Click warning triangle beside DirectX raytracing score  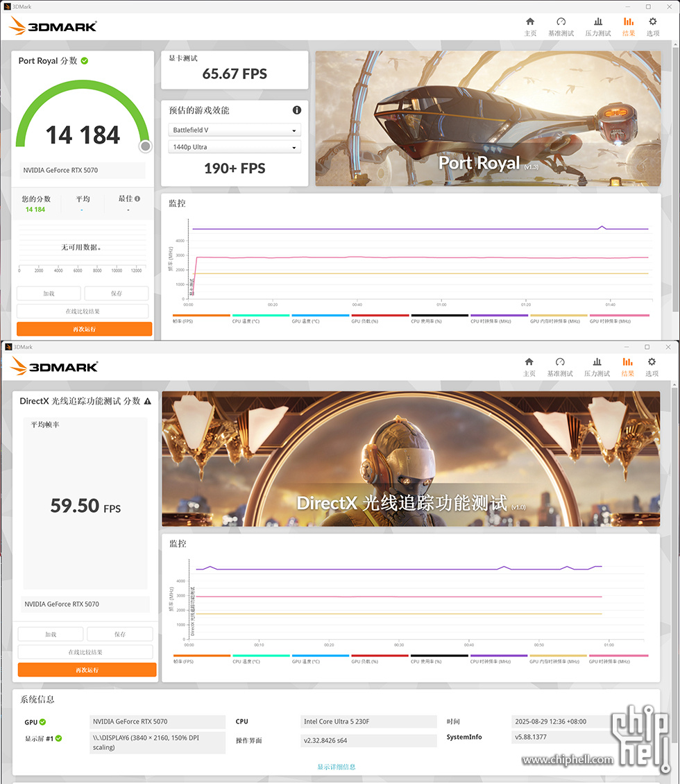[148, 401]
